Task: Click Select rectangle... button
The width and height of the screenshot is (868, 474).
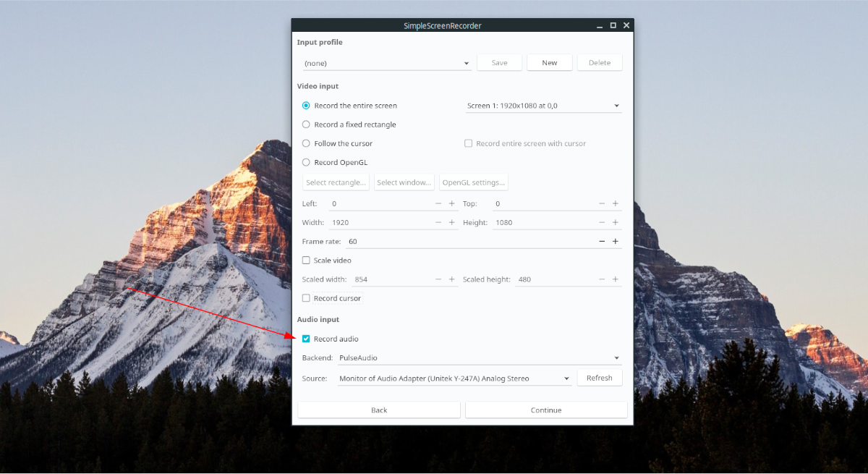Action: click(336, 182)
